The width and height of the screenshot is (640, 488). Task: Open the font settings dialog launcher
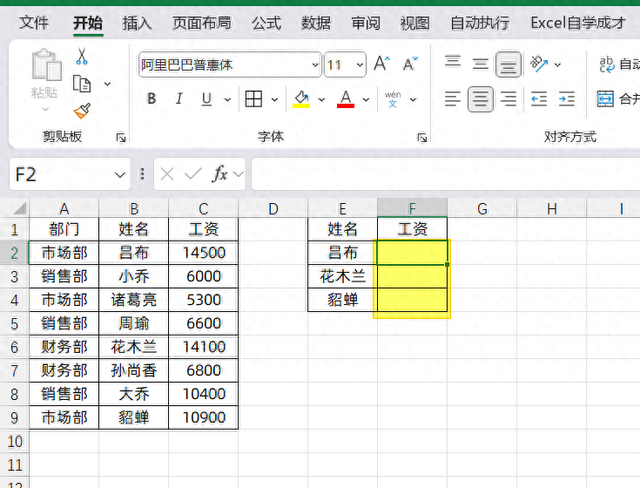point(422,138)
